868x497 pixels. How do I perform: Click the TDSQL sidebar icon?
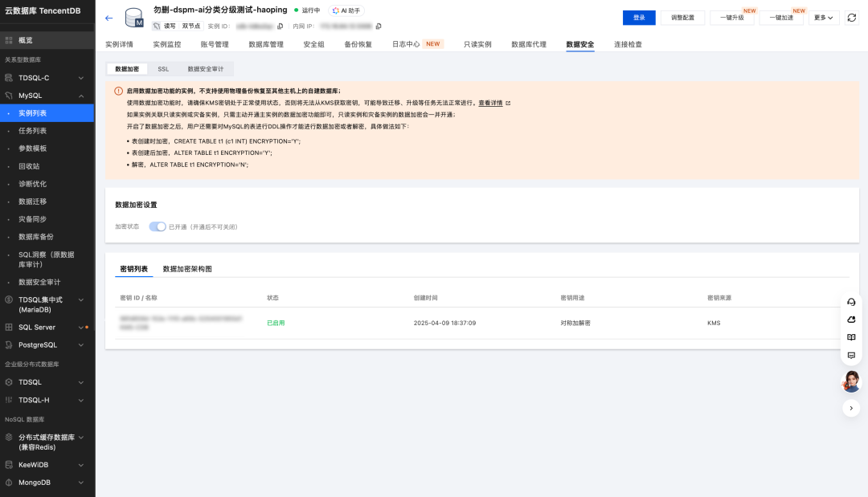point(9,382)
